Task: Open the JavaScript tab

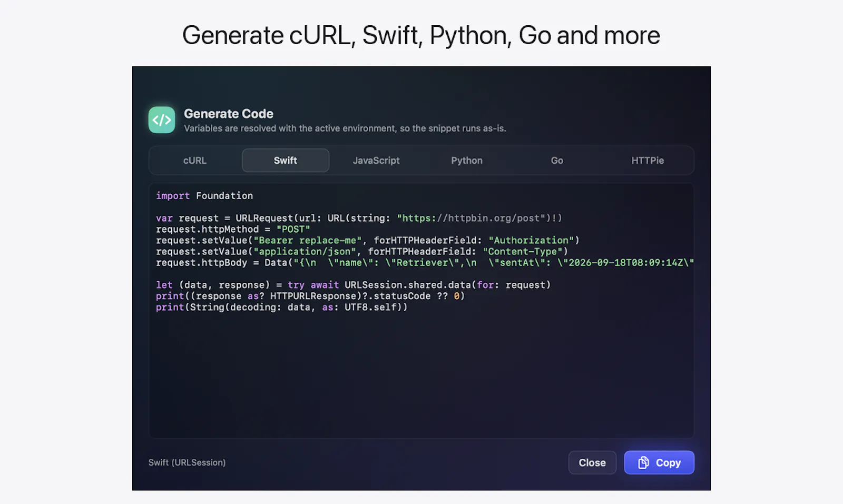Action: (376, 161)
